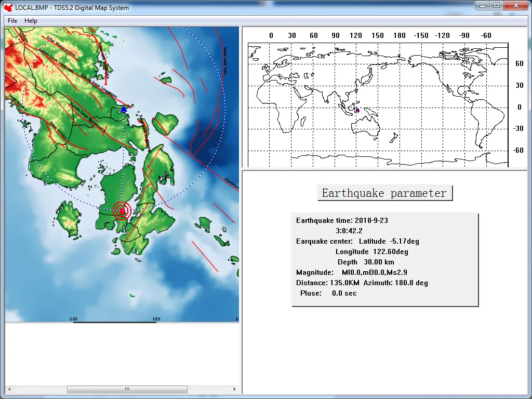Click the 123 longitude label on local map
Image resolution: width=532 pixels, height=399 pixels.
pos(156,318)
